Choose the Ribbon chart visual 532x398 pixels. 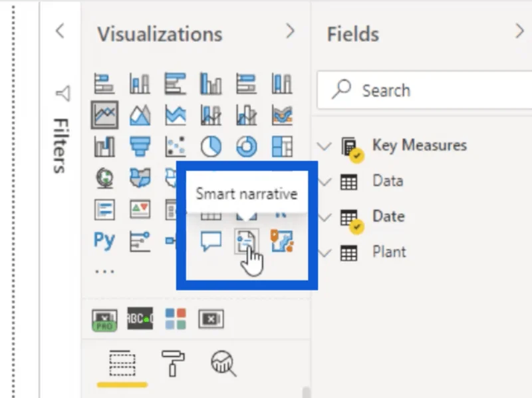(282, 115)
